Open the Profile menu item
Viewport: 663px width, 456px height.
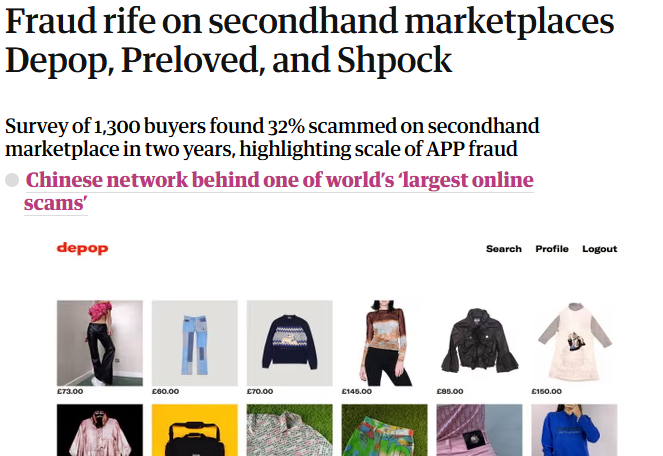point(551,249)
